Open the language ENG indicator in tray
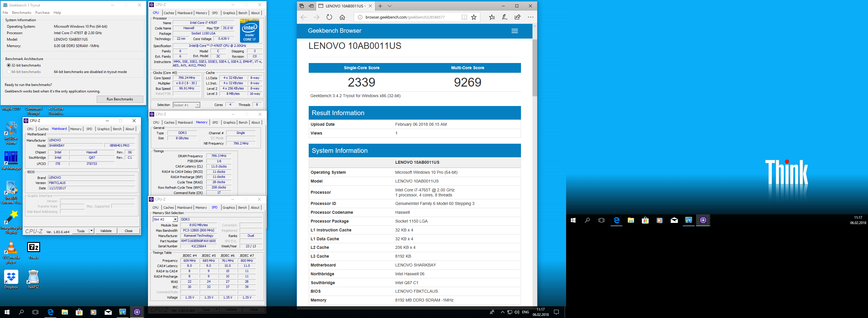This screenshot has height=318, width=868. point(525,312)
